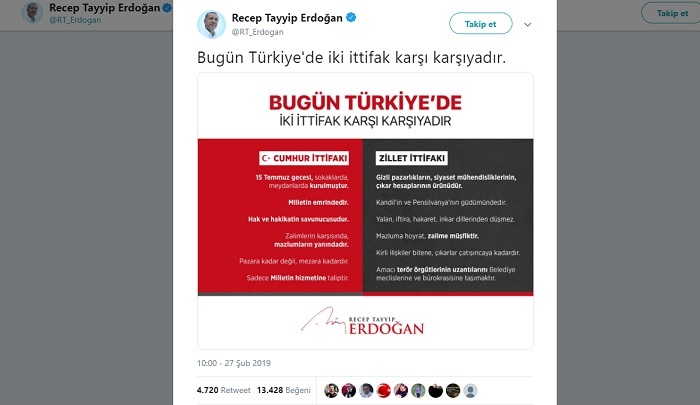700x405 pixels.
Task: Click the background profile avatar at top left
Action: pyautogui.click(x=32, y=13)
